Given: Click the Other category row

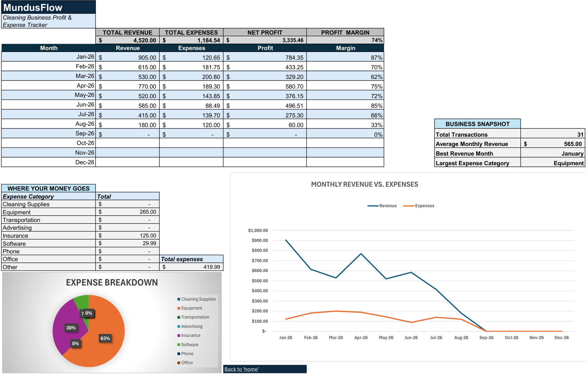Looking at the screenshot, I should 48,267.
